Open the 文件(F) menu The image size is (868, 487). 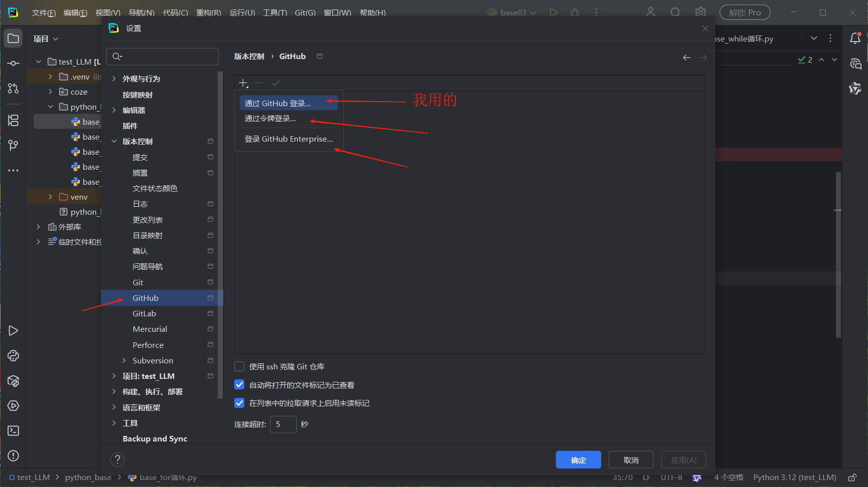[44, 13]
